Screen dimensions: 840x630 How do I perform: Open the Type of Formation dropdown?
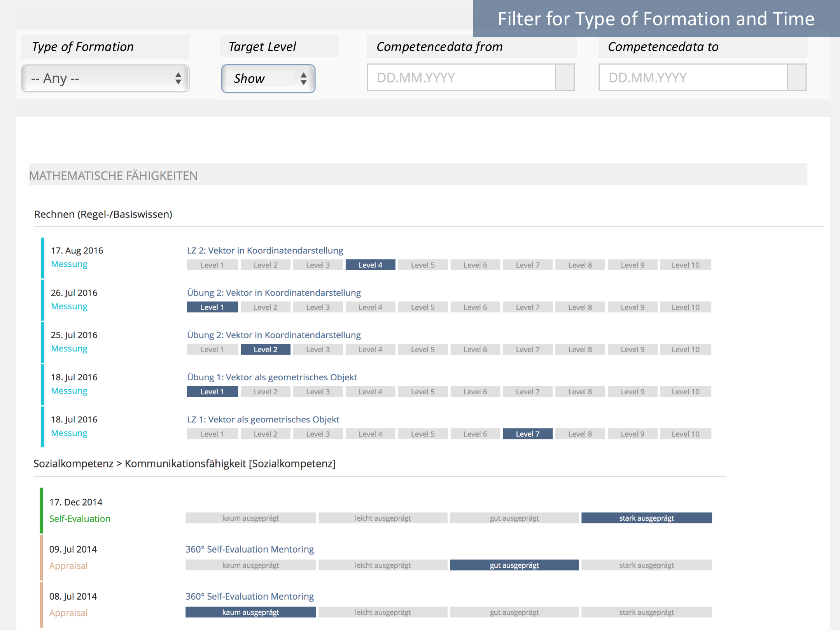coord(105,79)
